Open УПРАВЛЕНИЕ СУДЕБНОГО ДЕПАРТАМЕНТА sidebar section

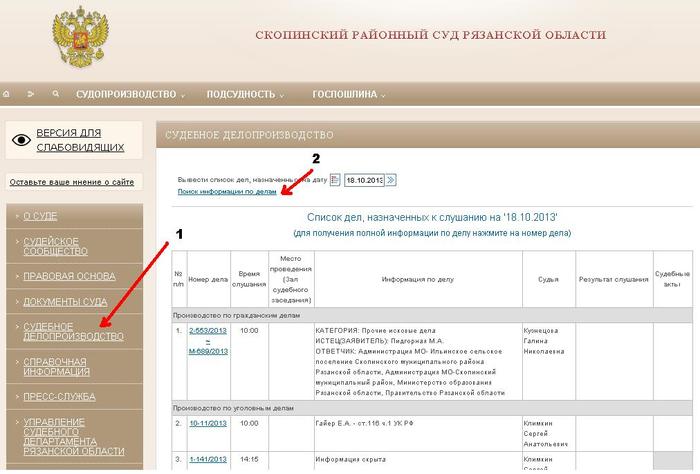pyautogui.click(x=74, y=437)
